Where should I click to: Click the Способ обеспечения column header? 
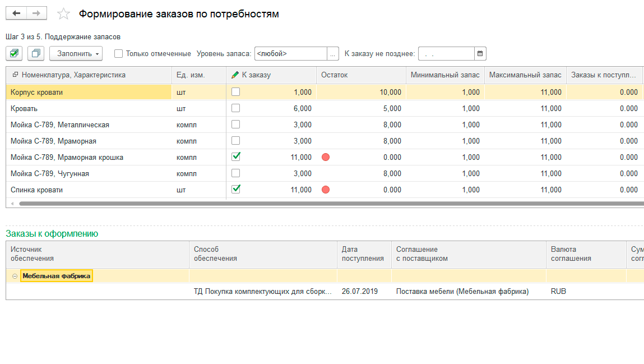coord(263,254)
